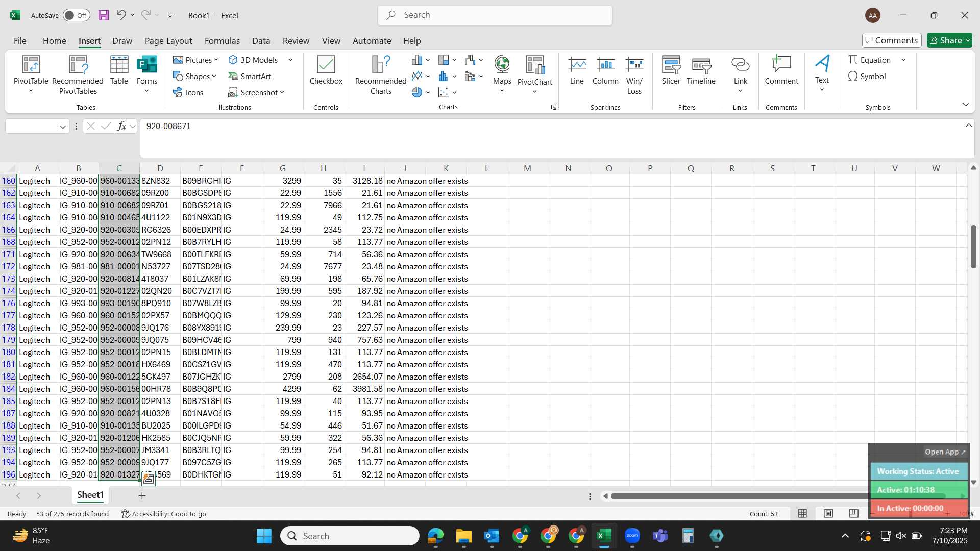Switch to the Page Layout tab
This screenshot has height=551, width=980.
[x=168, y=41]
